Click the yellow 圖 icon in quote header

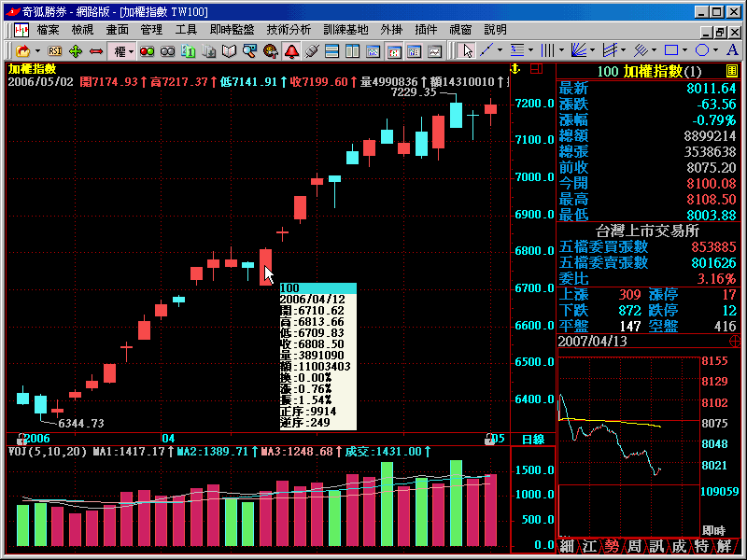pos(732,72)
